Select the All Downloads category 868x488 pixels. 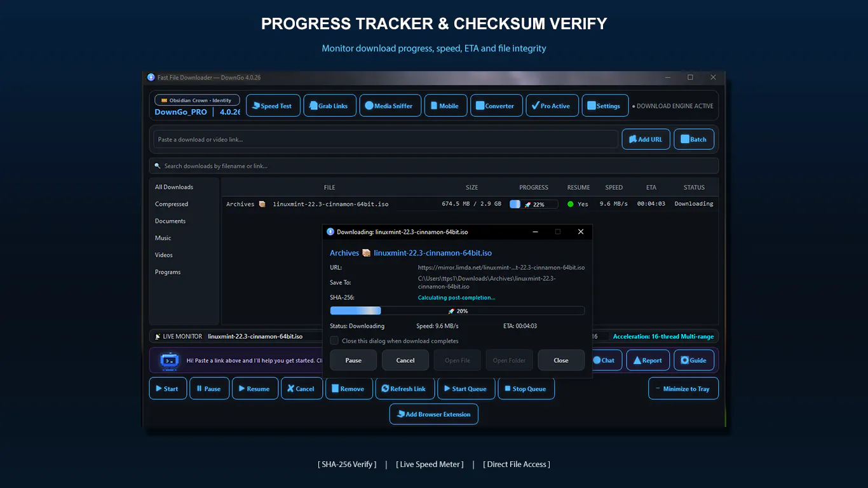tap(174, 187)
